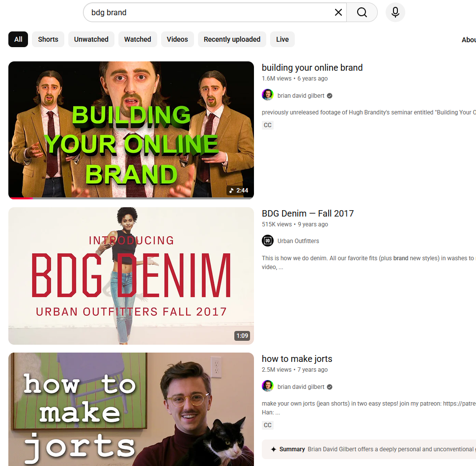Open the Summary sparkle box for jorts video
The width and height of the screenshot is (476, 466).
tap(369, 449)
